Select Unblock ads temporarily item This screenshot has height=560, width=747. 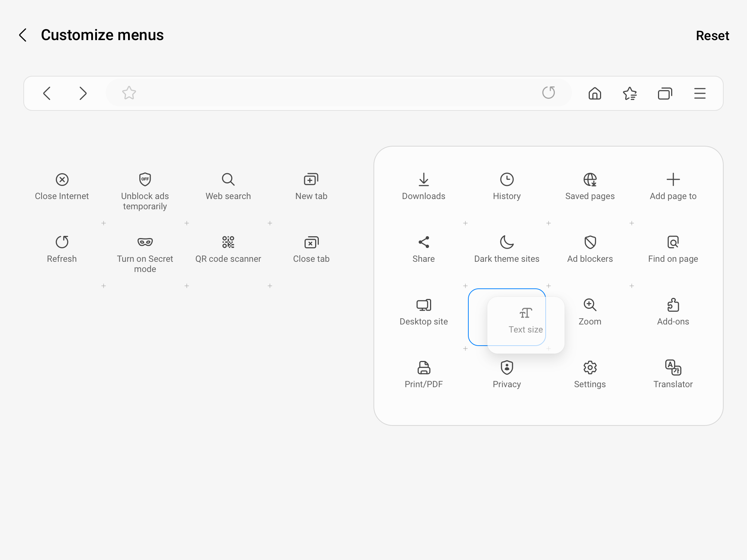[145, 192]
